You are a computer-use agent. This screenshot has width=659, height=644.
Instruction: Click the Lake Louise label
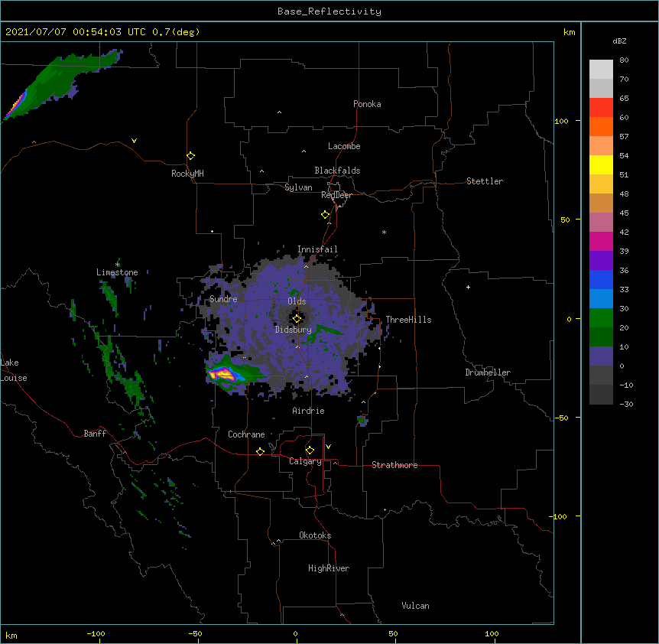coord(14,370)
